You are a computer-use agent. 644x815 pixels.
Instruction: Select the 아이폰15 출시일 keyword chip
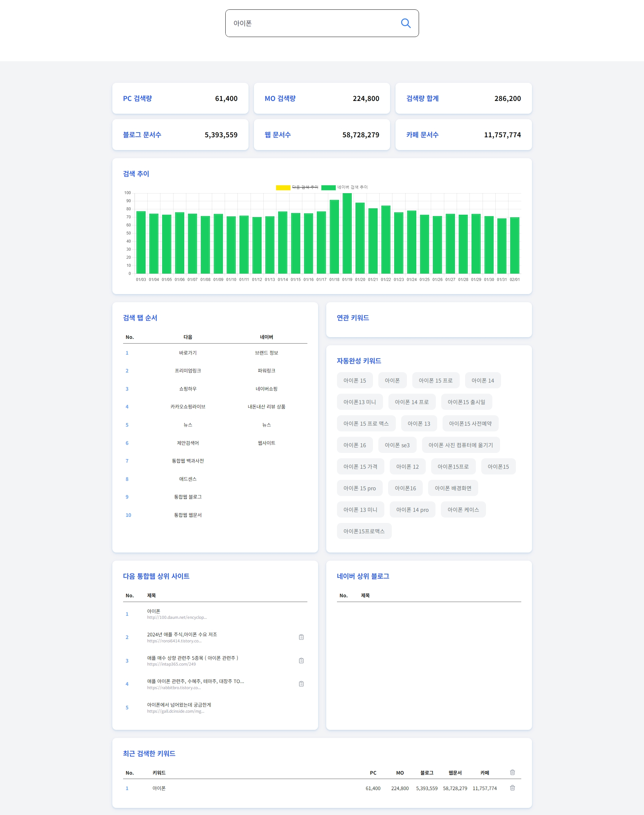[467, 402]
